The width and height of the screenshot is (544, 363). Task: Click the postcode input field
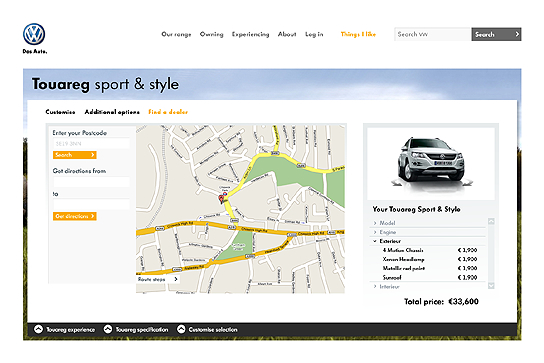[x=91, y=143]
